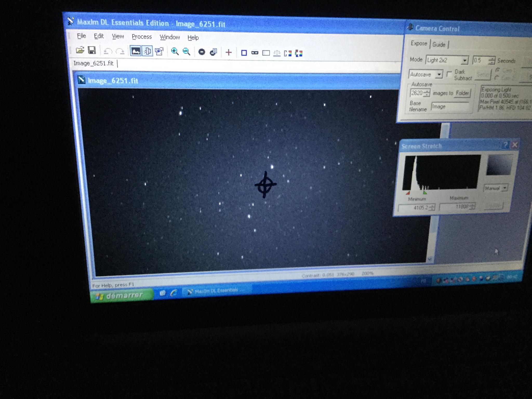Select the Cam 2 radio button
The width and height of the screenshot is (532, 399).
[497, 77]
